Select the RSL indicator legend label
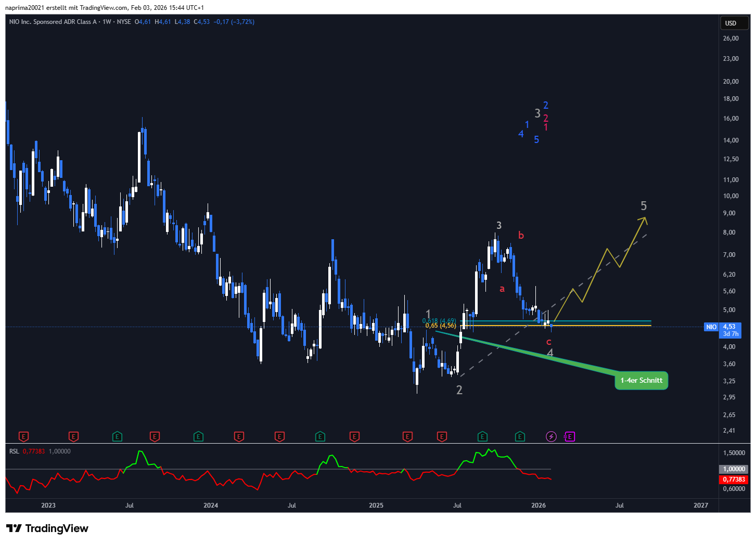This screenshot has height=544, width=756. 14,451
